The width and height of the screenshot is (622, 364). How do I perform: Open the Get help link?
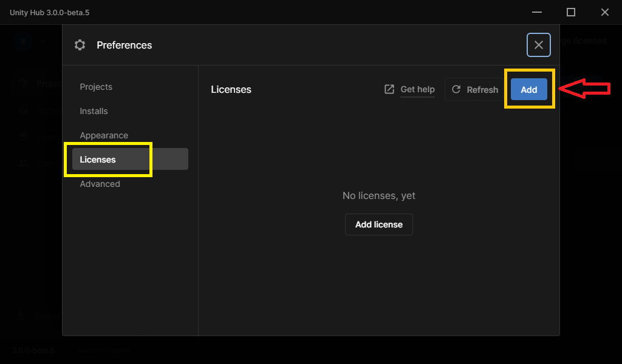coord(417,90)
